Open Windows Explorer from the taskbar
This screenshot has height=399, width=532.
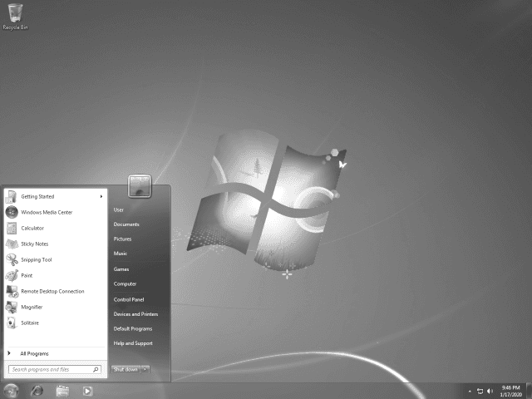(62, 390)
